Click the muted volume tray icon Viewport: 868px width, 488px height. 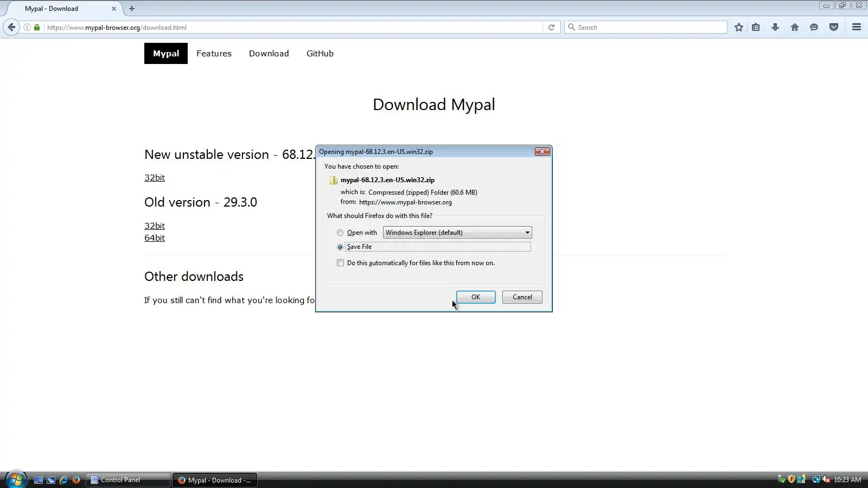click(826, 479)
